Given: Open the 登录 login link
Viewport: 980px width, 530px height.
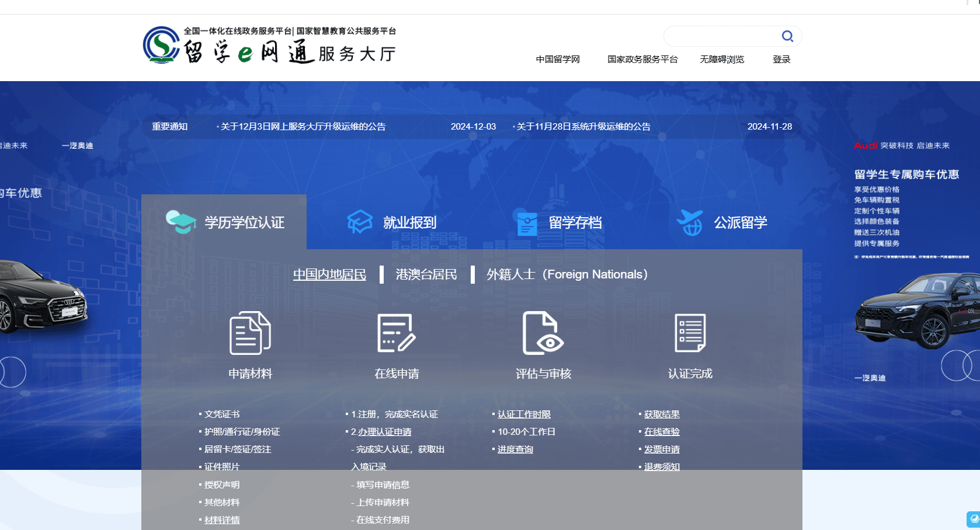Looking at the screenshot, I should (781, 60).
